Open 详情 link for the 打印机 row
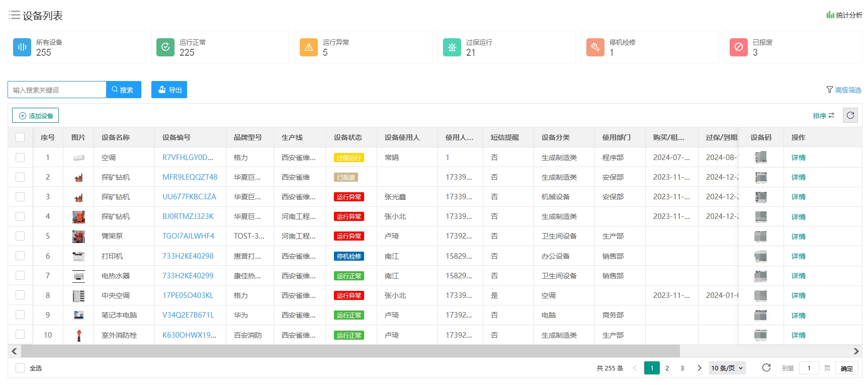868x385 pixels. click(798, 256)
